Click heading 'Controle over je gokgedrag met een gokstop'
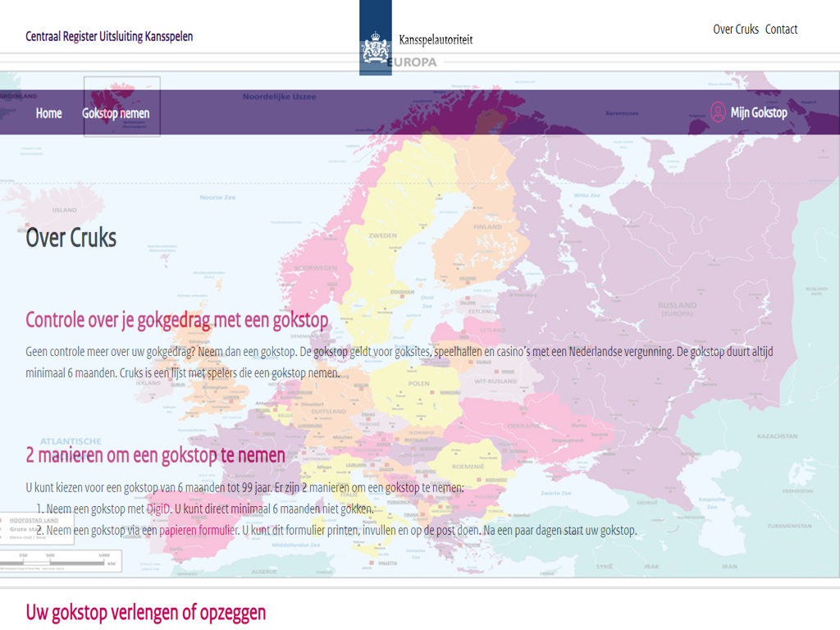840x630 pixels. click(x=177, y=320)
